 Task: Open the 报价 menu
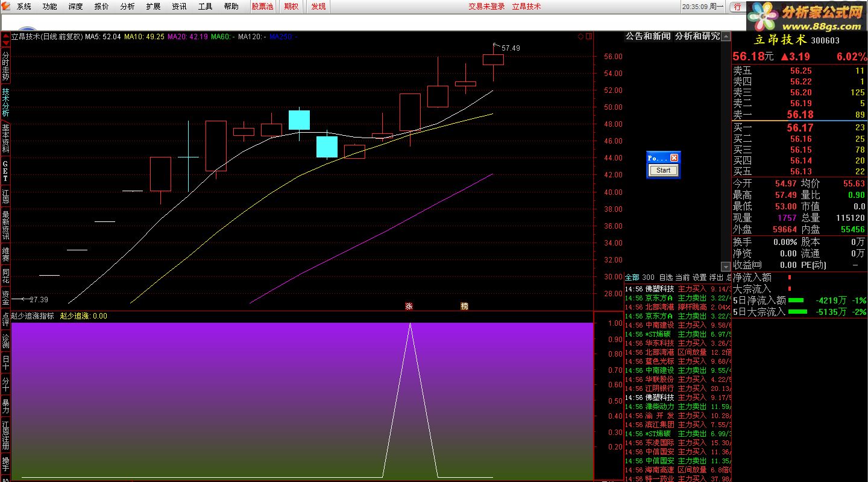(x=102, y=7)
